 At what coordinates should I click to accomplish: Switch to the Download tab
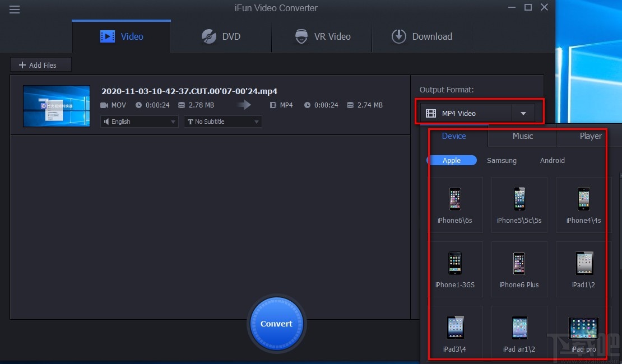[422, 36]
